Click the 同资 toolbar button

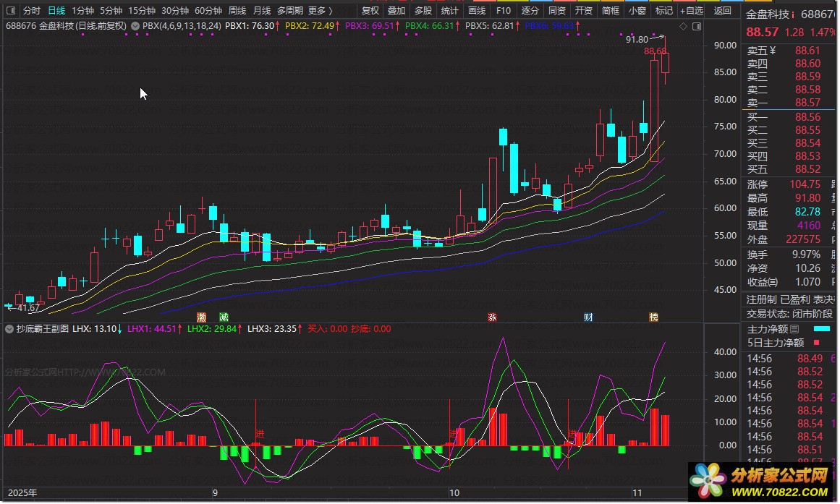click(556, 11)
